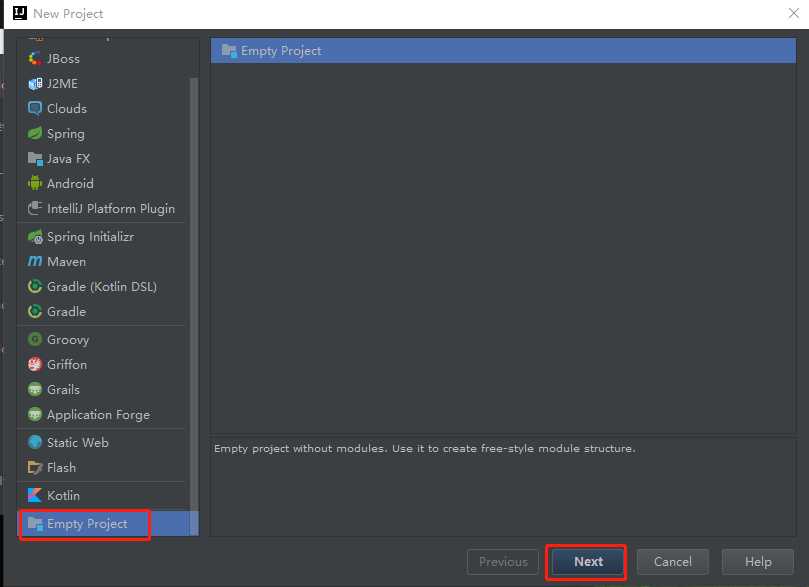Click the Clouds icon in sidebar
The width and height of the screenshot is (809, 587).
pos(35,109)
